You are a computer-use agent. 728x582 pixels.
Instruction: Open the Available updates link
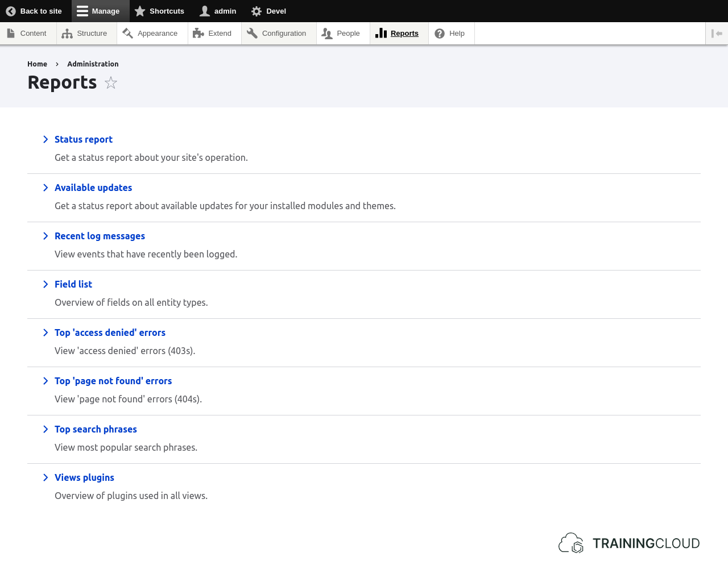point(93,188)
